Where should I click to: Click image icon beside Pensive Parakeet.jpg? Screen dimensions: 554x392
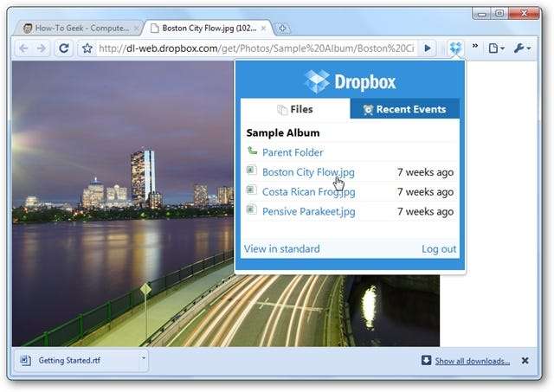(x=252, y=209)
